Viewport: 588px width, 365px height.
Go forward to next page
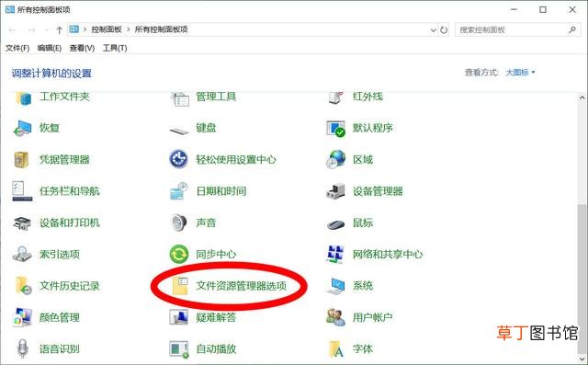[31, 30]
